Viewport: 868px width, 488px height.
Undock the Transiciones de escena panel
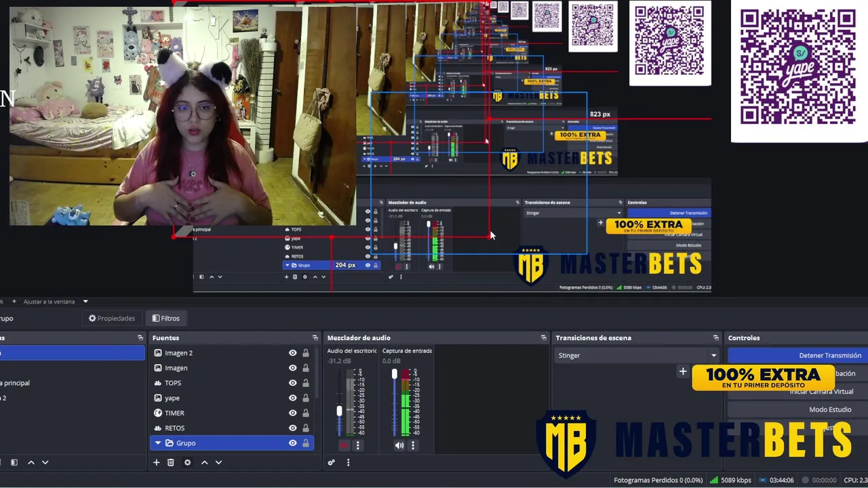point(715,338)
